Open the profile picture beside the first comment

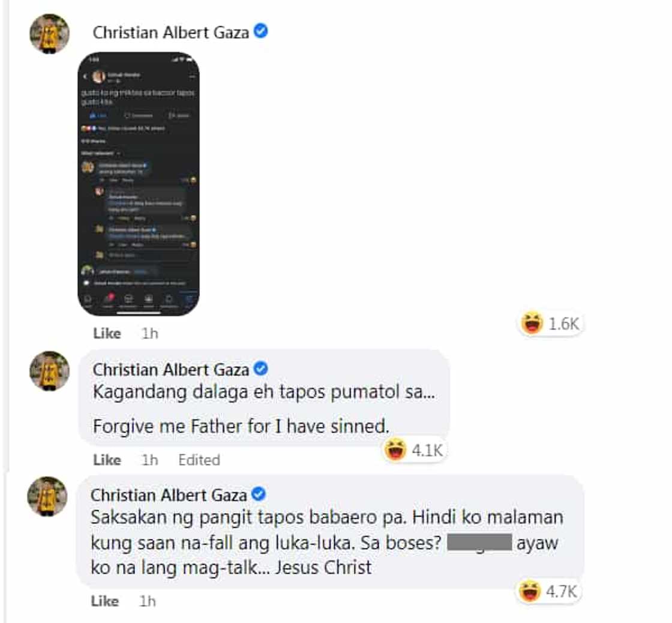coord(49,34)
